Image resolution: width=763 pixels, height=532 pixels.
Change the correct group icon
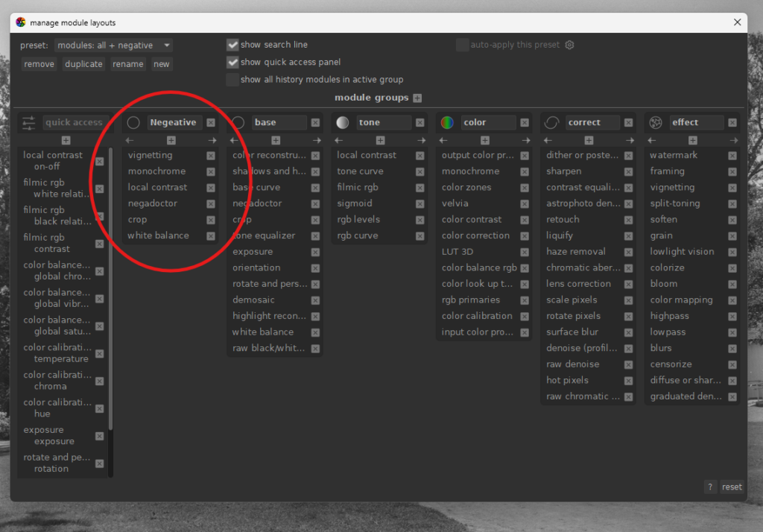tap(551, 123)
